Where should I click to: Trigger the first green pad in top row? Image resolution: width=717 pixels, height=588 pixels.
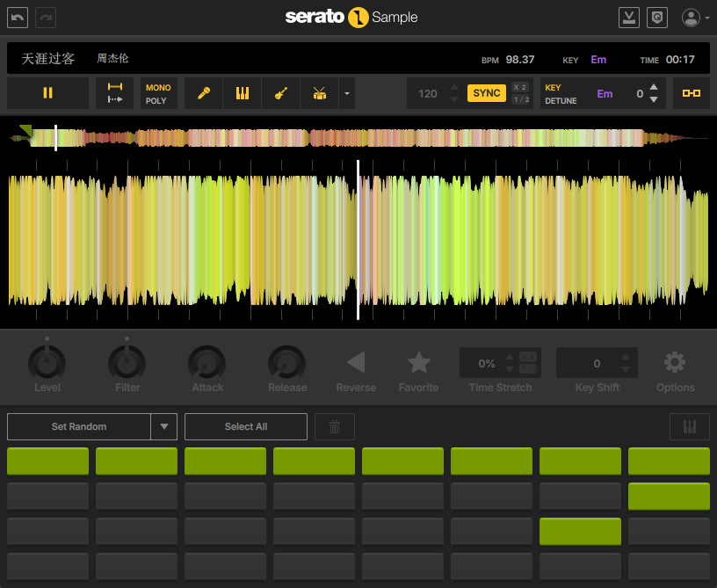click(47, 461)
